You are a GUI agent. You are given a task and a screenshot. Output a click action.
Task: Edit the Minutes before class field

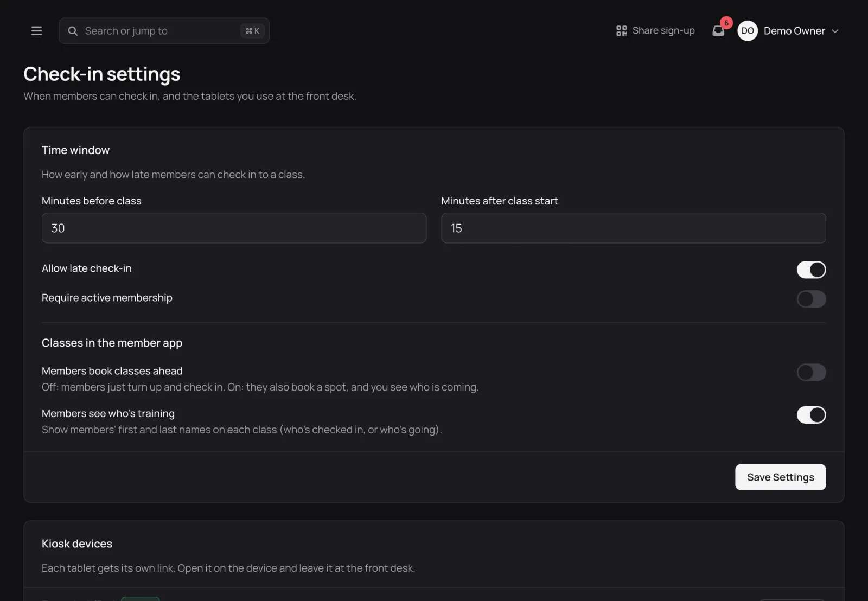click(x=234, y=228)
